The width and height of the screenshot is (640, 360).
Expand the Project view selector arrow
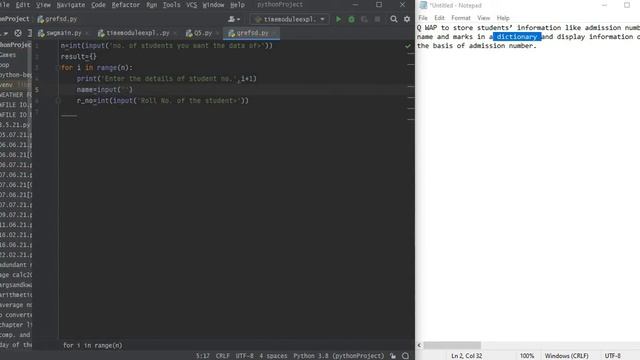tap(6, 33)
